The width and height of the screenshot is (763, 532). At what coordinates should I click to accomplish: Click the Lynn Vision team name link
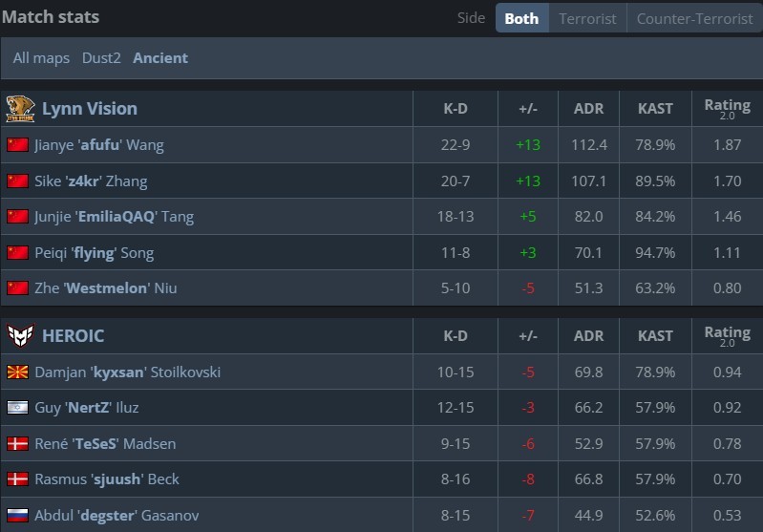coord(90,108)
